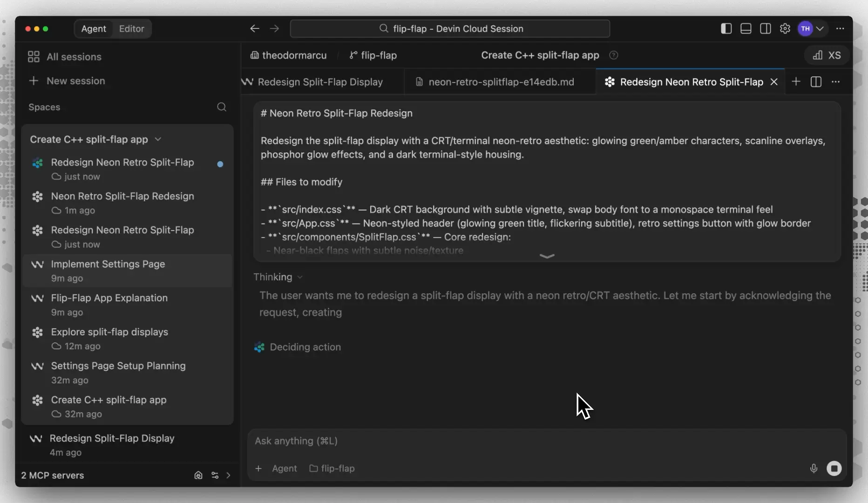
Task: Click the flip-flap Devin Cloud Session search bar
Action: [x=450, y=28]
